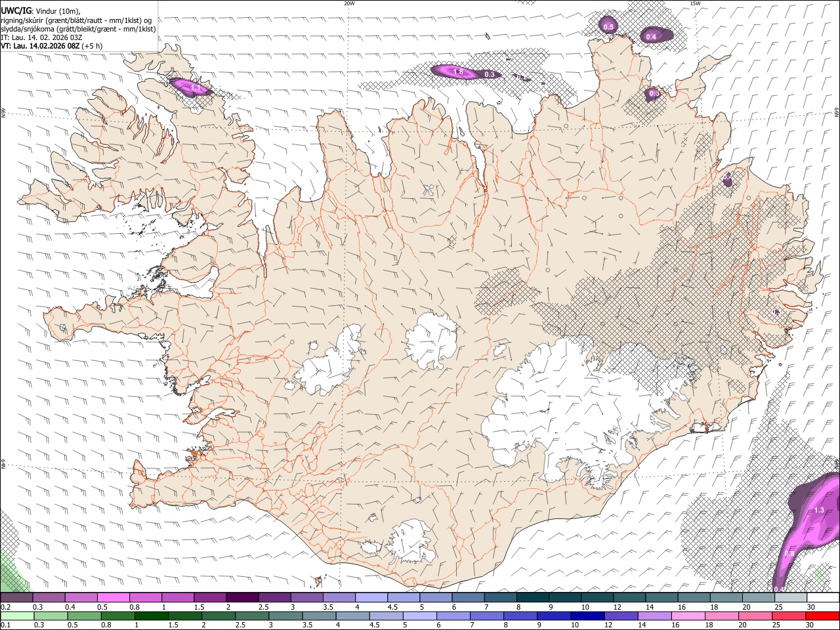
Task: Click the initial time 'IT: Lau. 14. 02. 2026 03Z'
Action: pyautogui.click(x=41, y=37)
